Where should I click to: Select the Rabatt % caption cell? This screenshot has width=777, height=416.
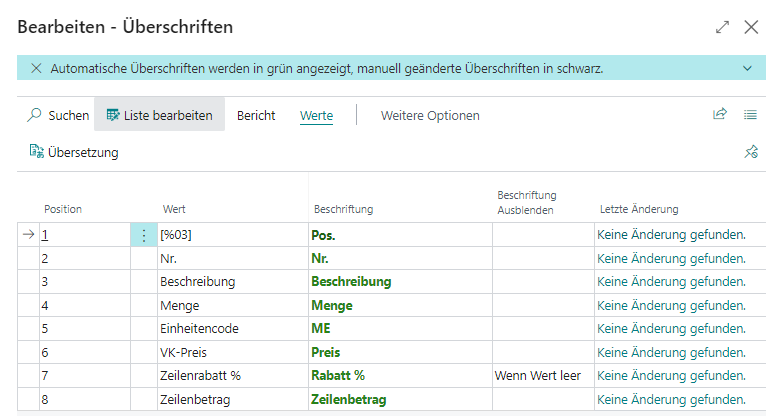tap(338, 376)
